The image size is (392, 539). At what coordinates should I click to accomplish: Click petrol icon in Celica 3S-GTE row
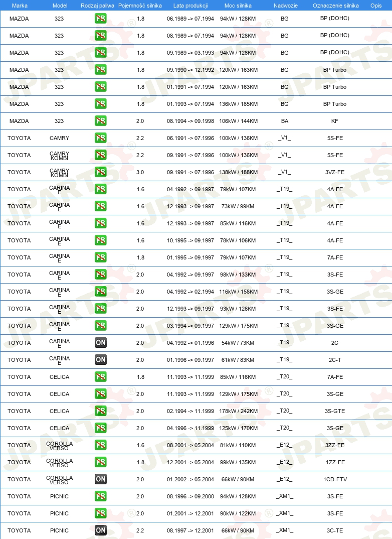click(101, 411)
